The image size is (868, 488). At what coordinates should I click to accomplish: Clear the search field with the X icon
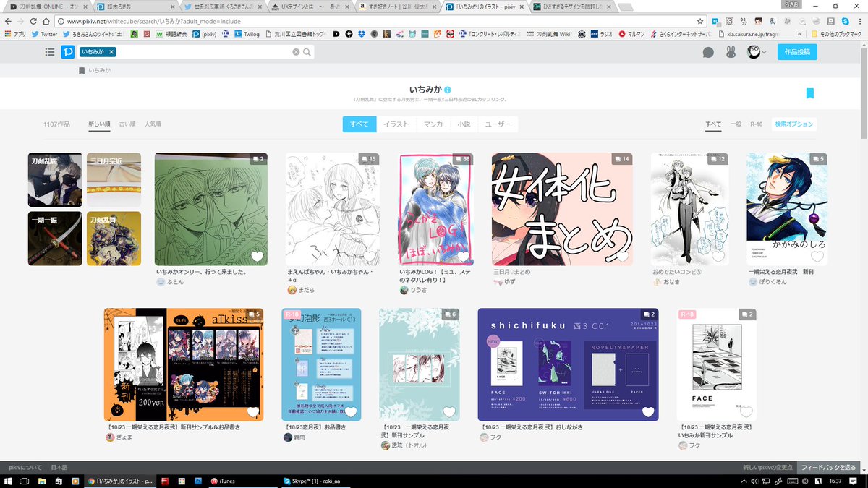[296, 52]
